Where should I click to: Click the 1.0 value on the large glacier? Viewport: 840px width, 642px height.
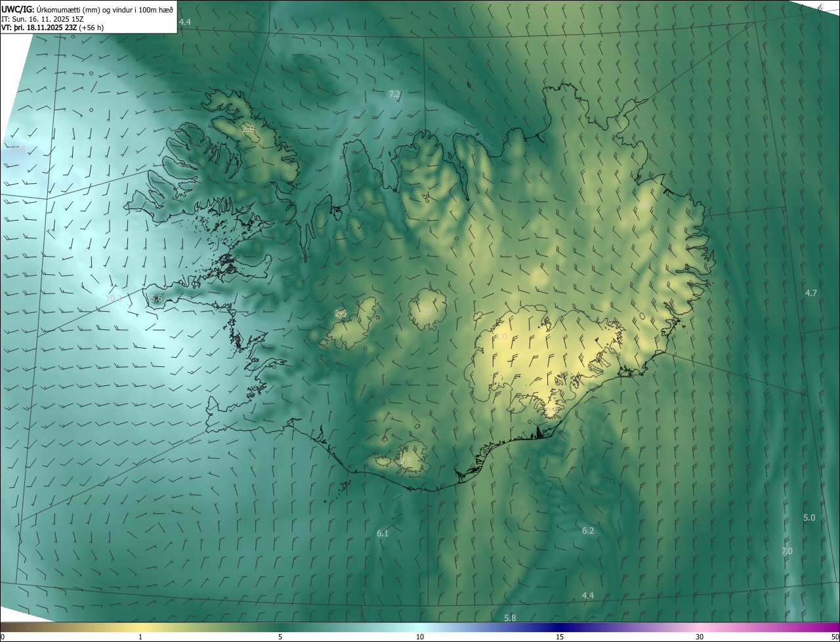point(501,336)
